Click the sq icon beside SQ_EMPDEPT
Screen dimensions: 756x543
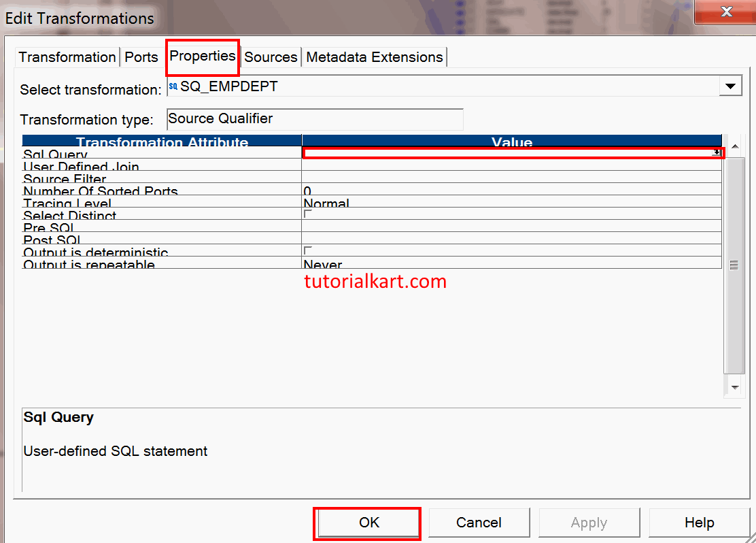[174, 86]
